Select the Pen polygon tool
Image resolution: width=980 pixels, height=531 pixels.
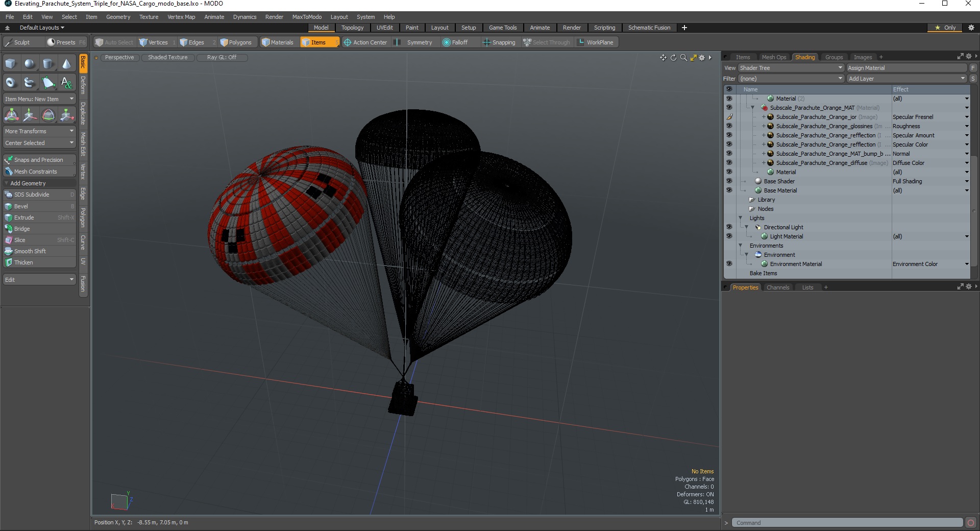48,82
